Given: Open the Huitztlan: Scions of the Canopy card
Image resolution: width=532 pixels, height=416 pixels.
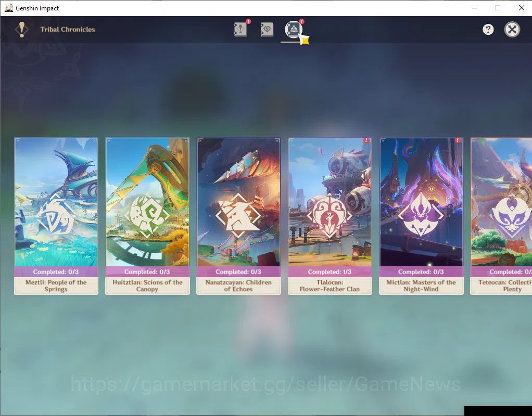Looking at the screenshot, I should tap(147, 216).
